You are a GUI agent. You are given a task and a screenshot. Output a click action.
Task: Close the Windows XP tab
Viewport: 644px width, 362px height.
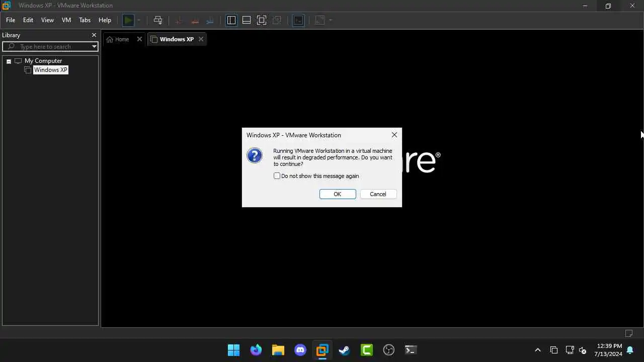201,39
